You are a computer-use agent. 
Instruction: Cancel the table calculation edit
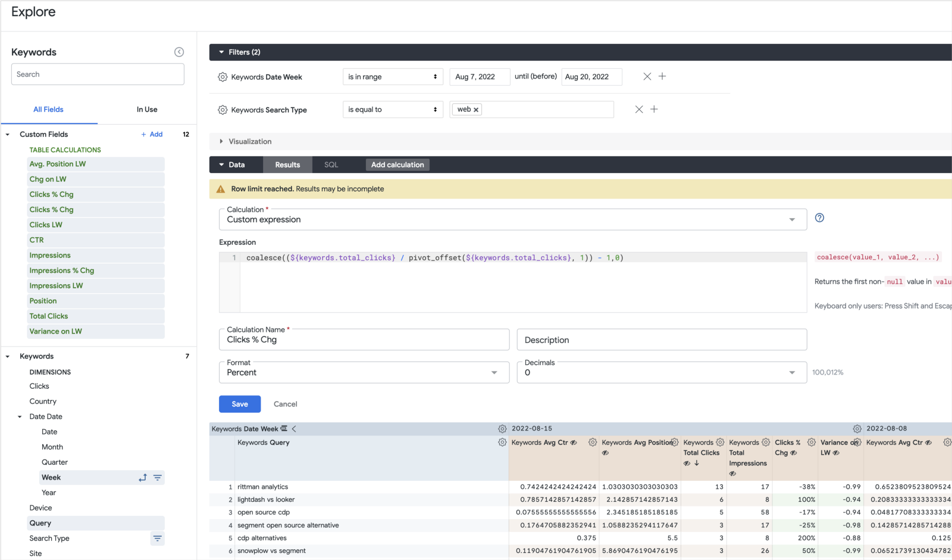pyautogui.click(x=285, y=404)
